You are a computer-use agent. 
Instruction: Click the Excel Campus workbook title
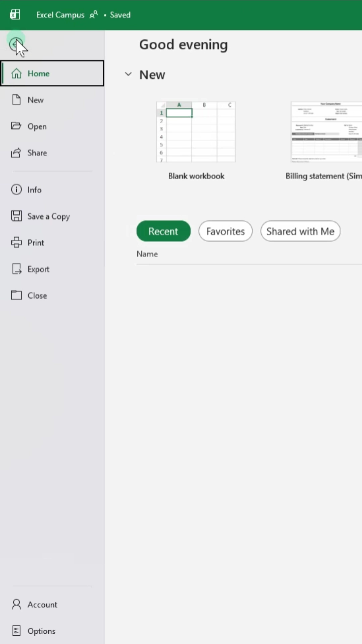(60, 15)
